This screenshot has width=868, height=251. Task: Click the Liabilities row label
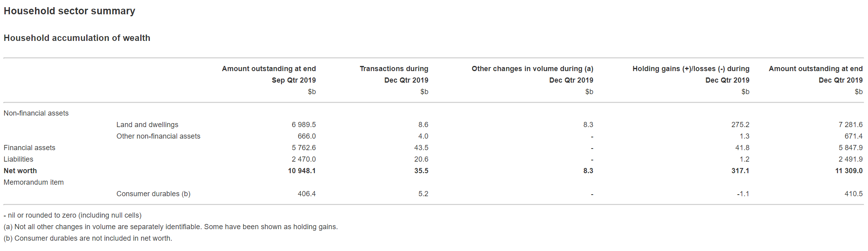(18, 159)
